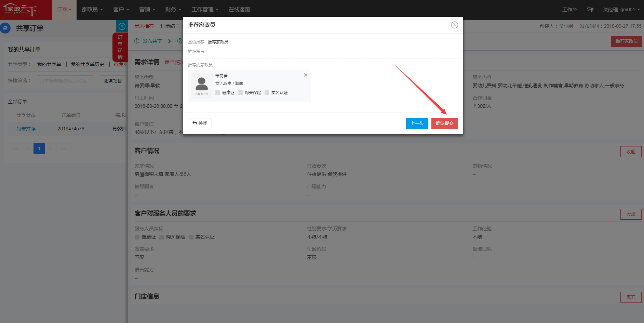Click the 尚未推荐 status link in table
Viewport: 644px width, 323px height.
26,129
